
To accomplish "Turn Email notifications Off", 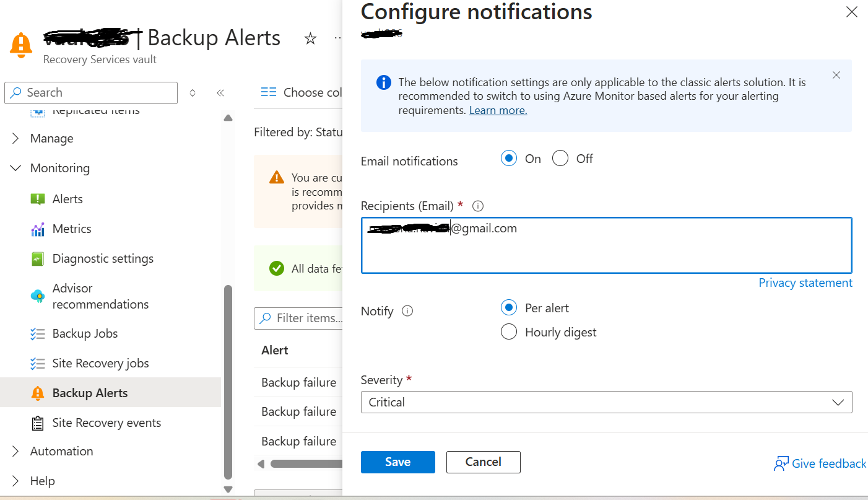I will [560, 159].
